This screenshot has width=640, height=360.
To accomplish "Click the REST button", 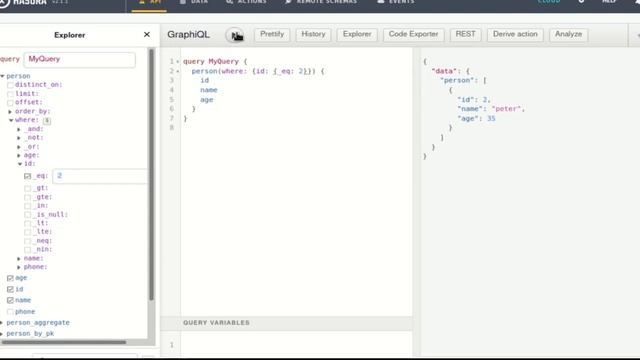I will pos(465,34).
